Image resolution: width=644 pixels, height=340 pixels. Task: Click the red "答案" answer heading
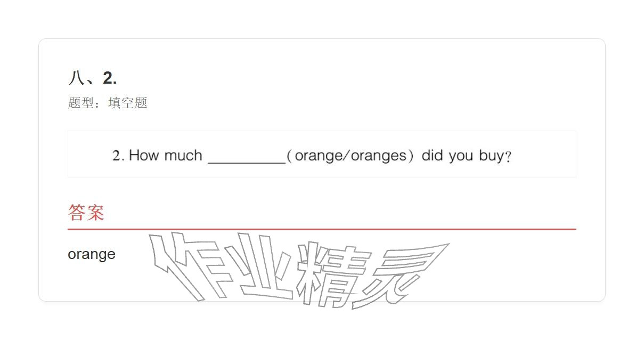pos(86,212)
